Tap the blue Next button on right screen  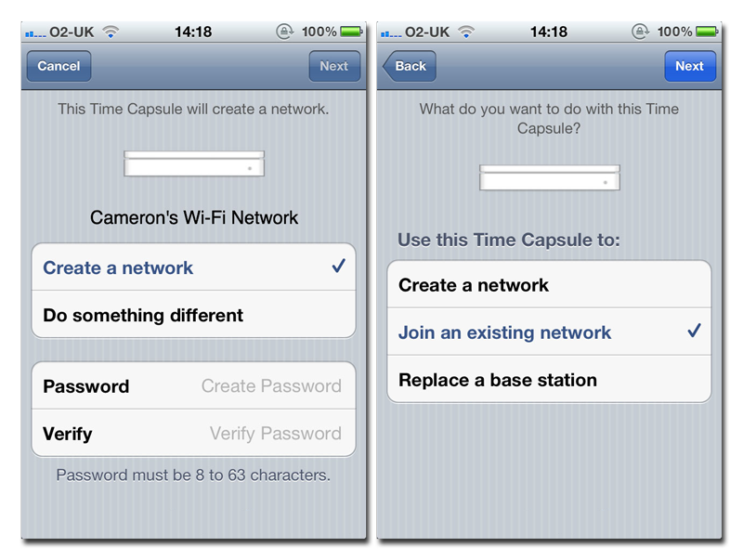pos(690,66)
